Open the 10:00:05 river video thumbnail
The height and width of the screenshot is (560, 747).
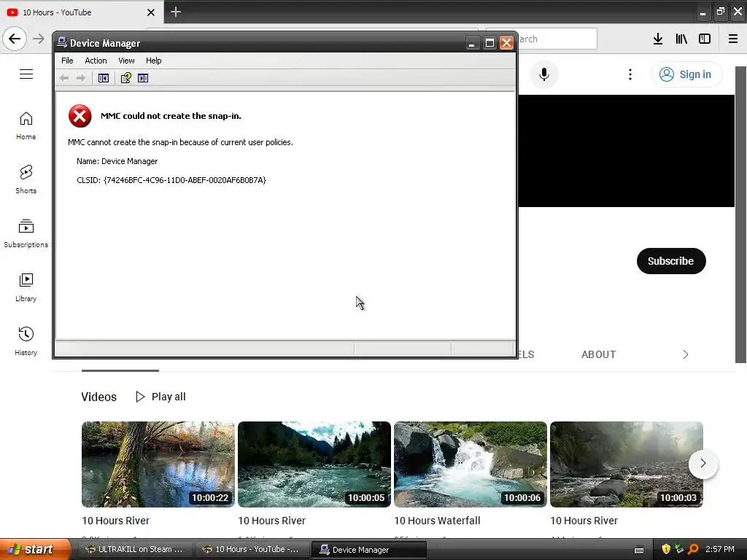click(314, 464)
